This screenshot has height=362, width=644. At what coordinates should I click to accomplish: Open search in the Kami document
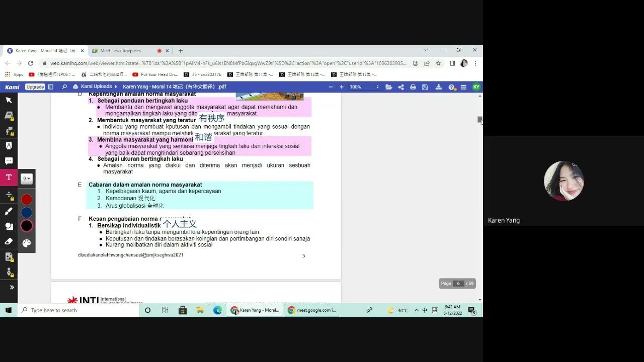64,87
